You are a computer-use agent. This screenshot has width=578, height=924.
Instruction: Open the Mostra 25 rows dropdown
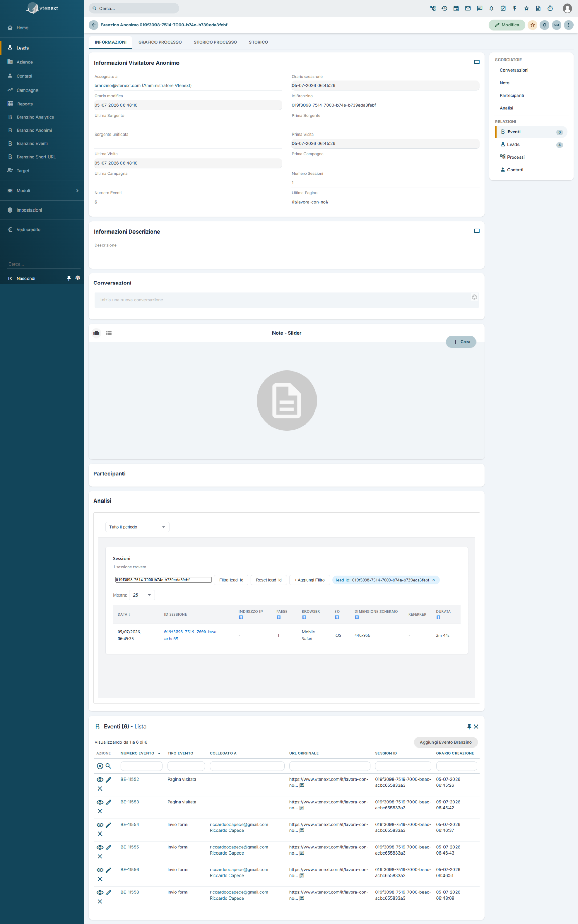point(142,595)
